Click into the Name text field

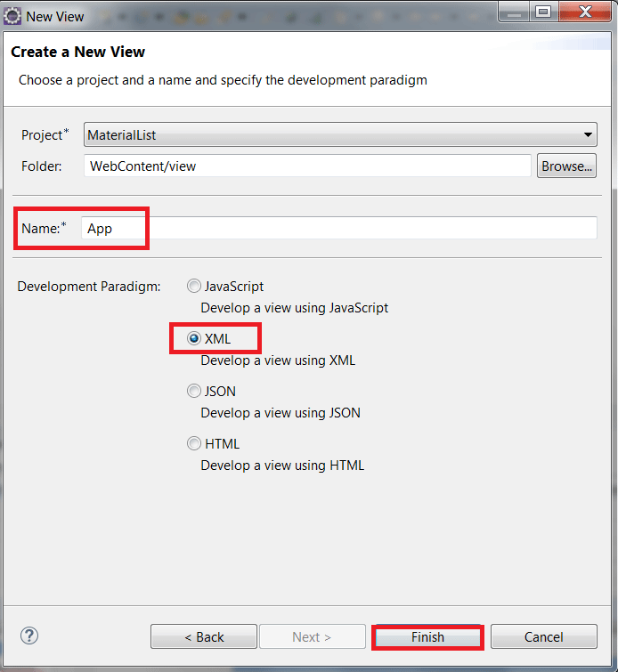click(338, 228)
